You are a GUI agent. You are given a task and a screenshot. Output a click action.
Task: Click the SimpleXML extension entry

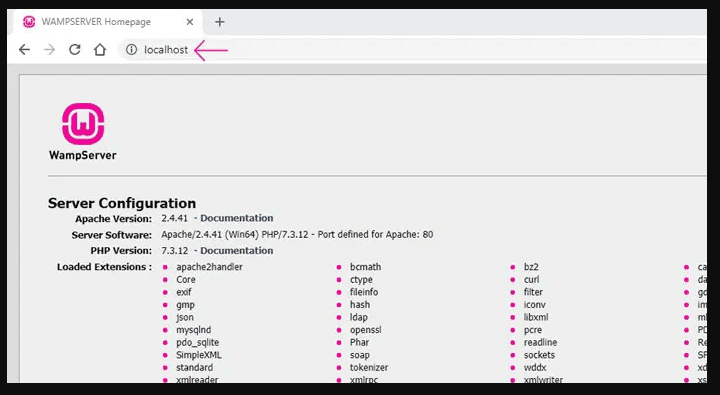pos(199,355)
